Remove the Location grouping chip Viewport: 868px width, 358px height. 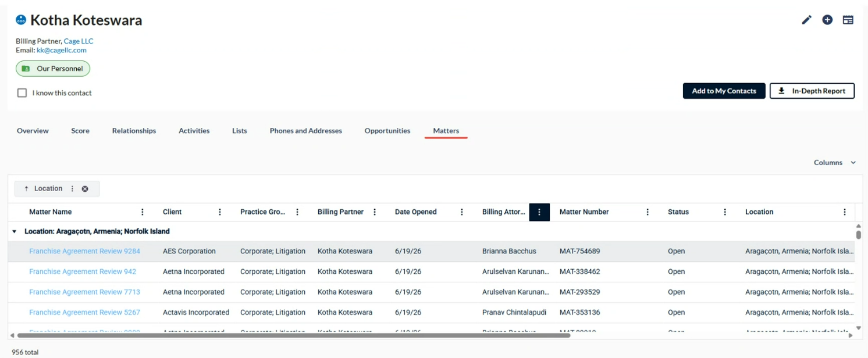tap(85, 189)
